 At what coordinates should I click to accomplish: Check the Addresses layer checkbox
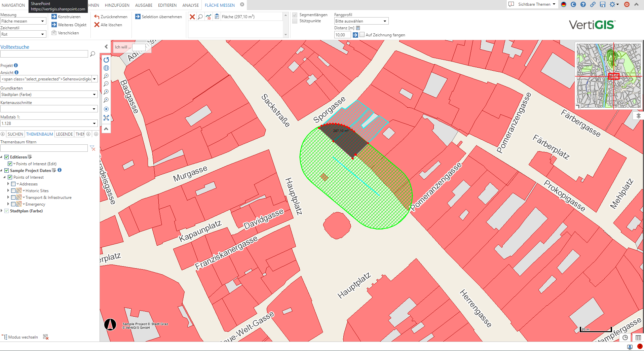coord(13,184)
